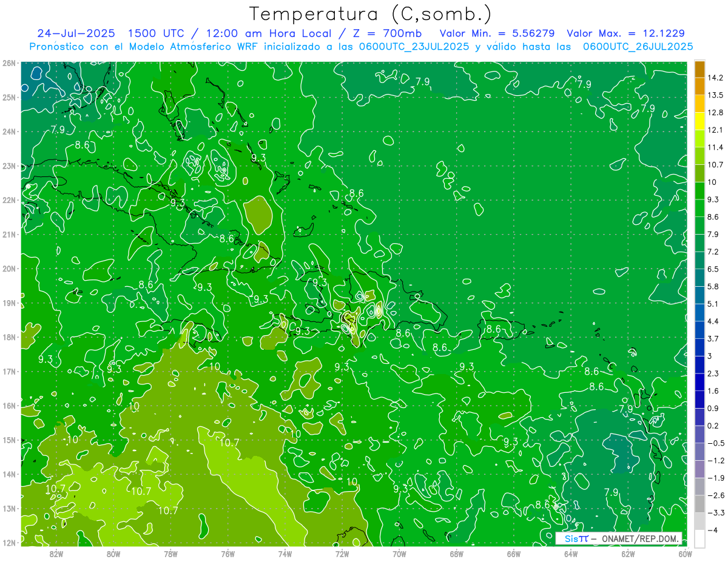
Task: Pick the lime swatch between 11.4 and 12.1
Action: (699, 139)
